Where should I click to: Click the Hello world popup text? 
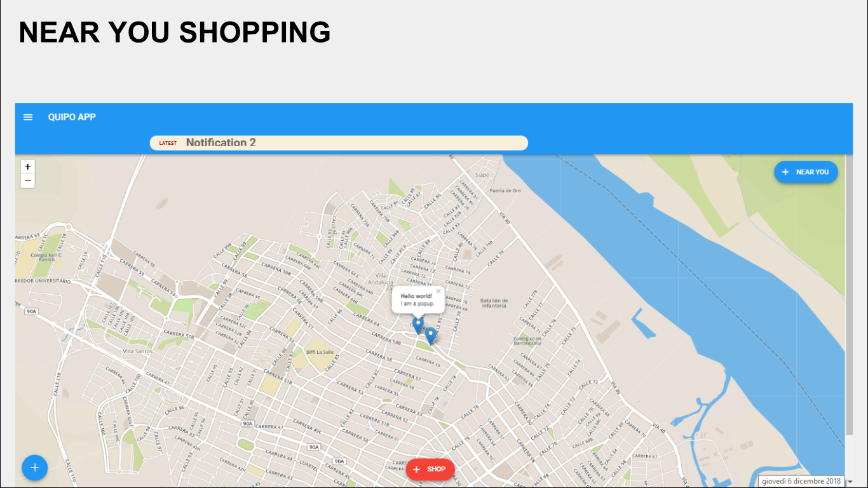pos(417,300)
